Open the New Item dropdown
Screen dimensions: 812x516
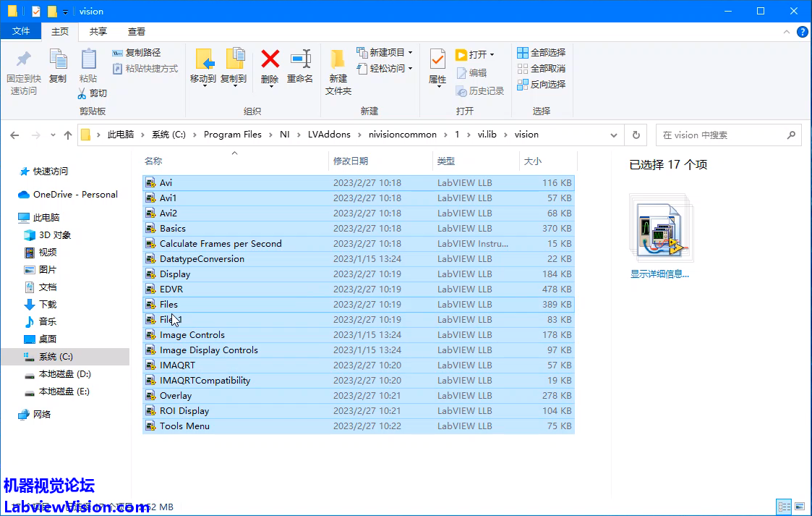click(x=385, y=53)
